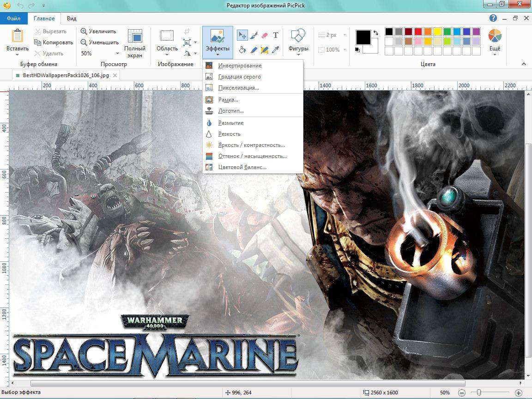The image size is (532, 399).
Task: Open Цветовой баланс... dialog
Action: (x=253, y=167)
